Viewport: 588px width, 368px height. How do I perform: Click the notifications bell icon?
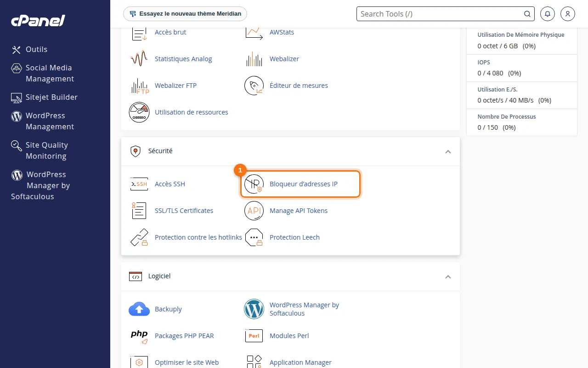(x=548, y=14)
